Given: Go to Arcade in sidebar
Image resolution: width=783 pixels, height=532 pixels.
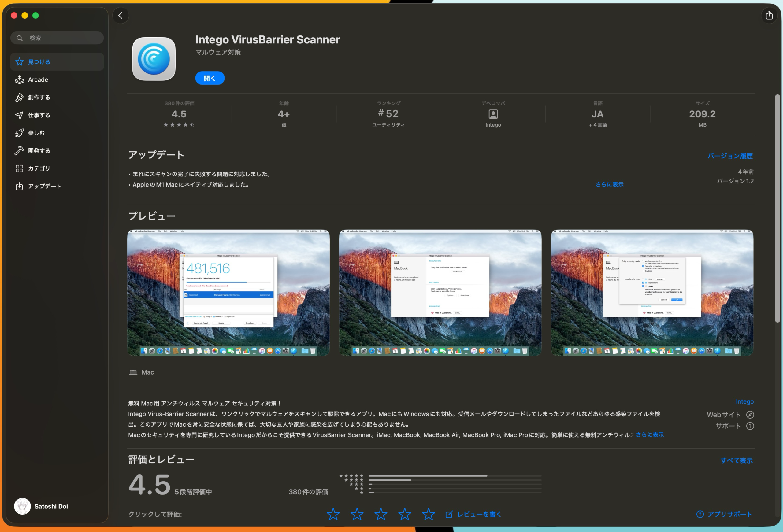Looking at the screenshot, I should (x=38, y=80).
